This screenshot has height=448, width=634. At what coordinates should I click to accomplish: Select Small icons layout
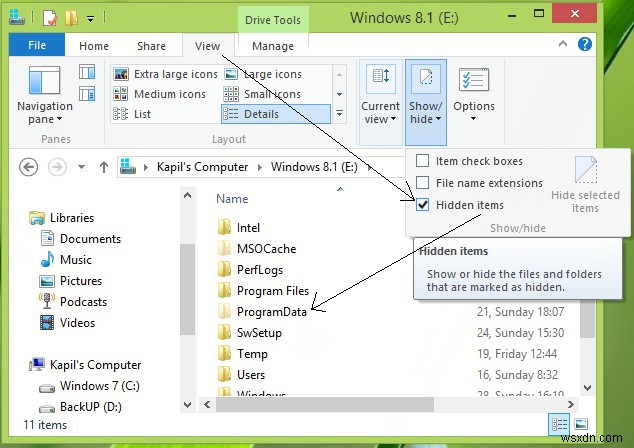pyautogui.click(x=271, y=94)
